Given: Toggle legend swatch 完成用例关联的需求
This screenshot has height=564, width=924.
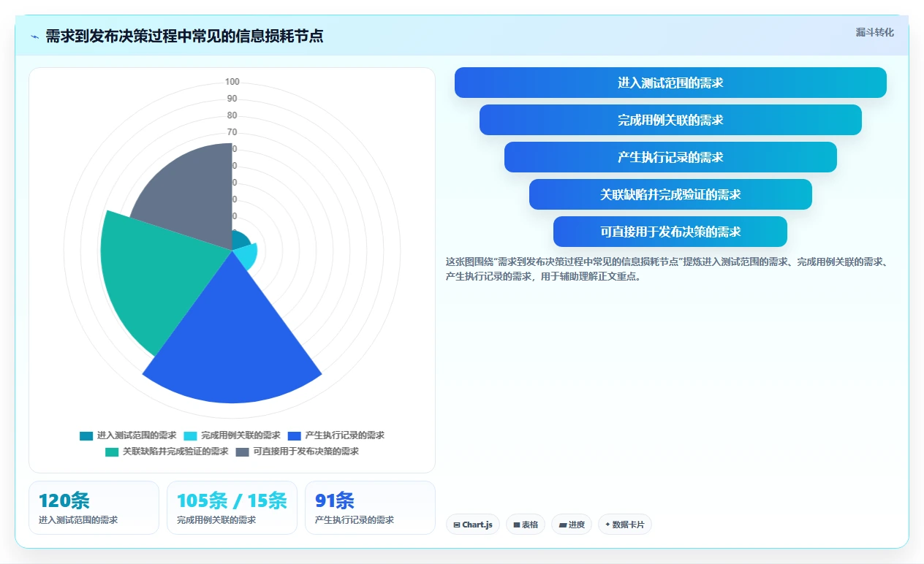Looking at the screenshot, I should 190,435.
